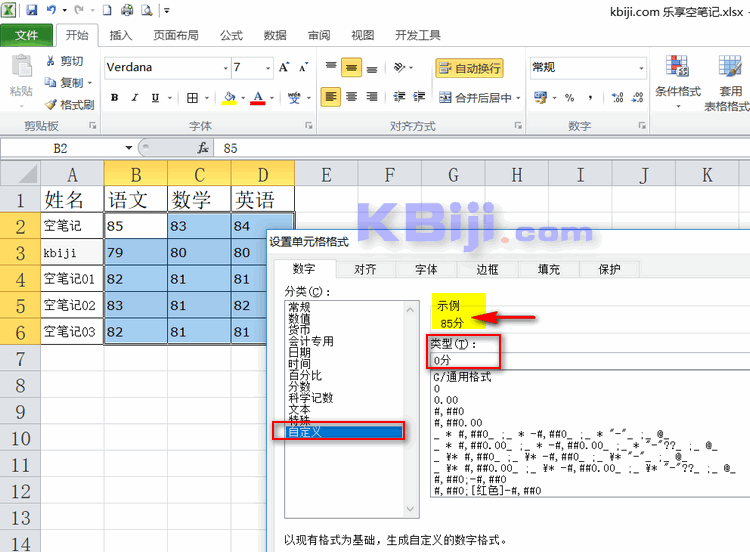
Task: Open the merge and center (合并后居中) dropdown arrow
Action: coord(517,98)
